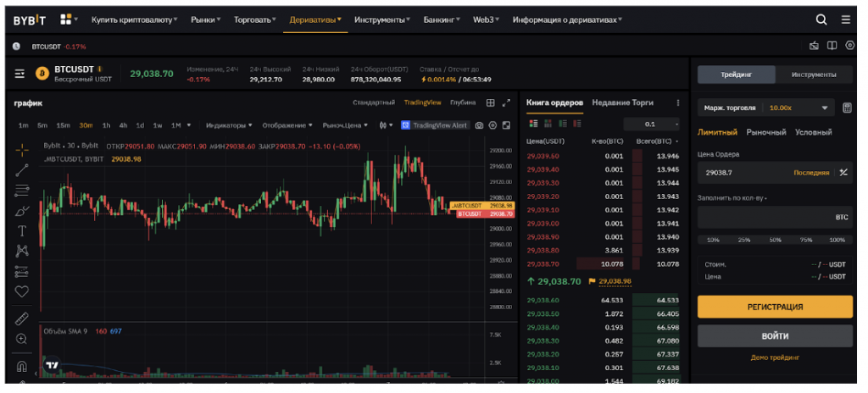Open the Деривативы menu

click(x=315, y=19)
